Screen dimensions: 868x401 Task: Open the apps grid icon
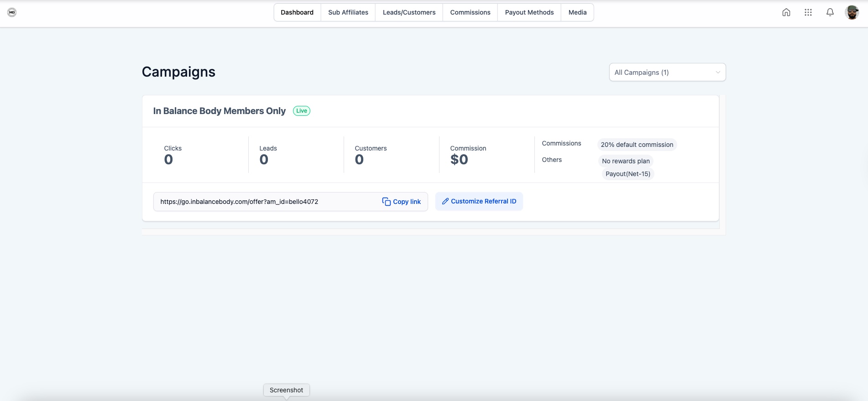(x=808, y=12)
